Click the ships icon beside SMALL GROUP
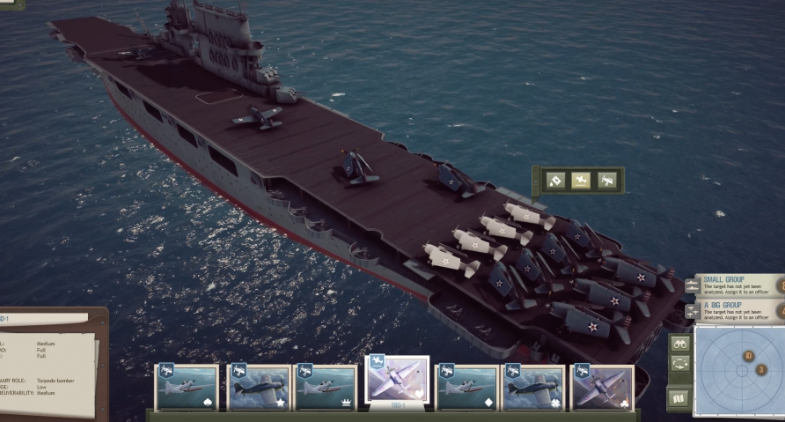 tap(692, 286)
